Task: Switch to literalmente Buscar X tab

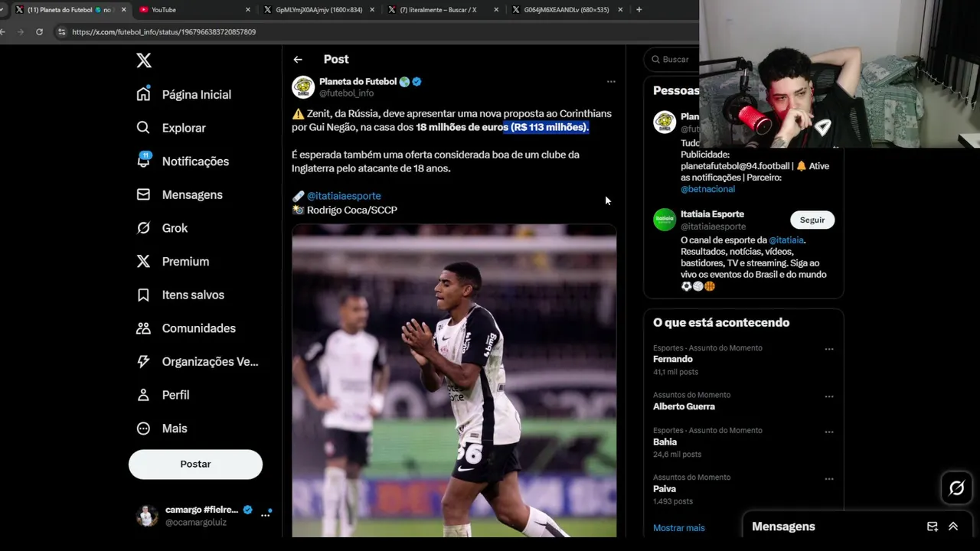Action: [x=443, y=9]
